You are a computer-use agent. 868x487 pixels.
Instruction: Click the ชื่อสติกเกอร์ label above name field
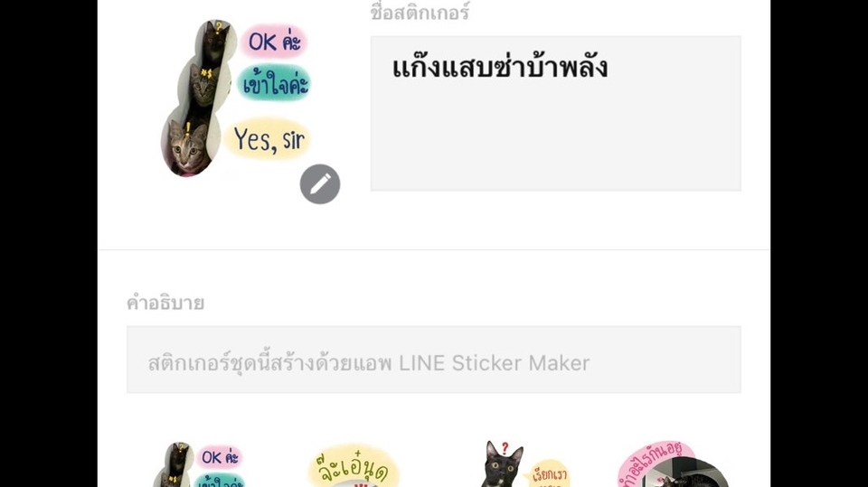[x=420, y=12]
